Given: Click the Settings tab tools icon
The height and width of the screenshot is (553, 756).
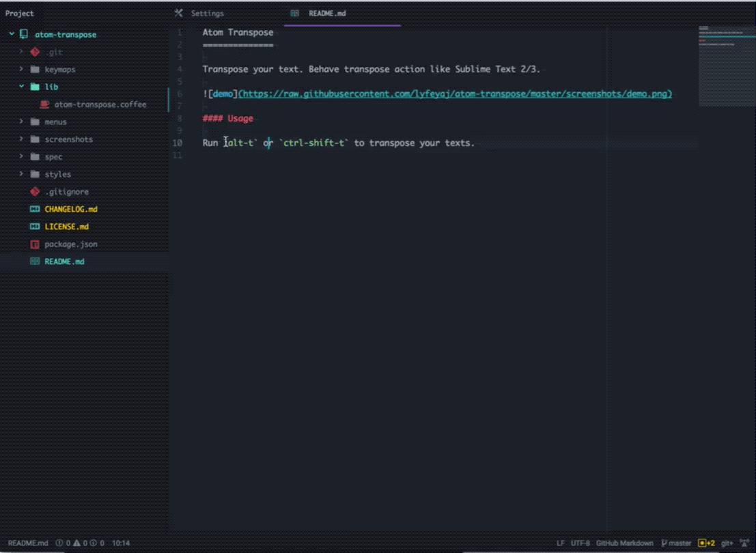Looking at the screenshot, I should [178, 13].
